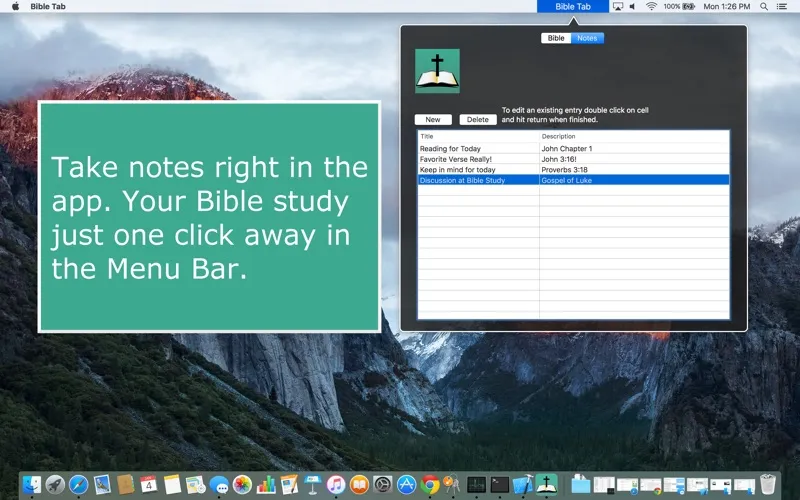Viewport: 800px width, 500px height.
Task: Open System Preferences from the Dock
Action: pyautogui.click(x=383, y=485)
